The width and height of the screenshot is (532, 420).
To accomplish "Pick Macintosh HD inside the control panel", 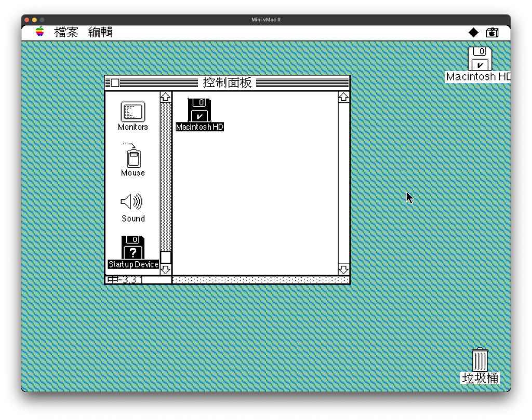I will point(199,110).
